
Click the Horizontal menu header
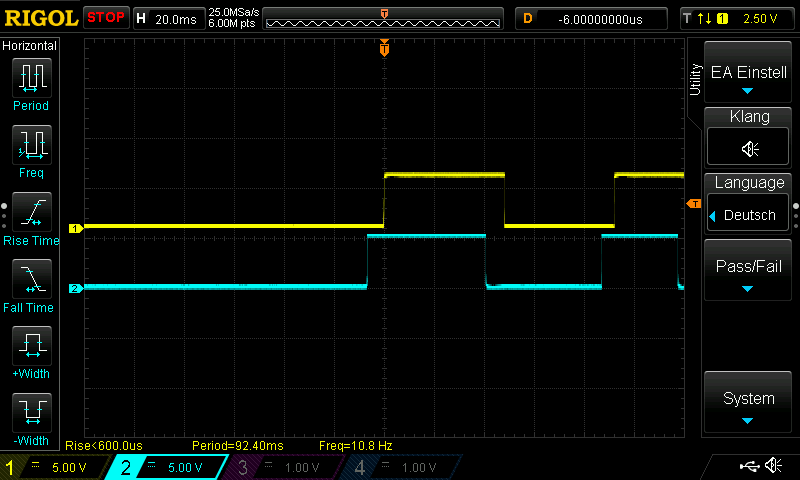tap(30, 46)
